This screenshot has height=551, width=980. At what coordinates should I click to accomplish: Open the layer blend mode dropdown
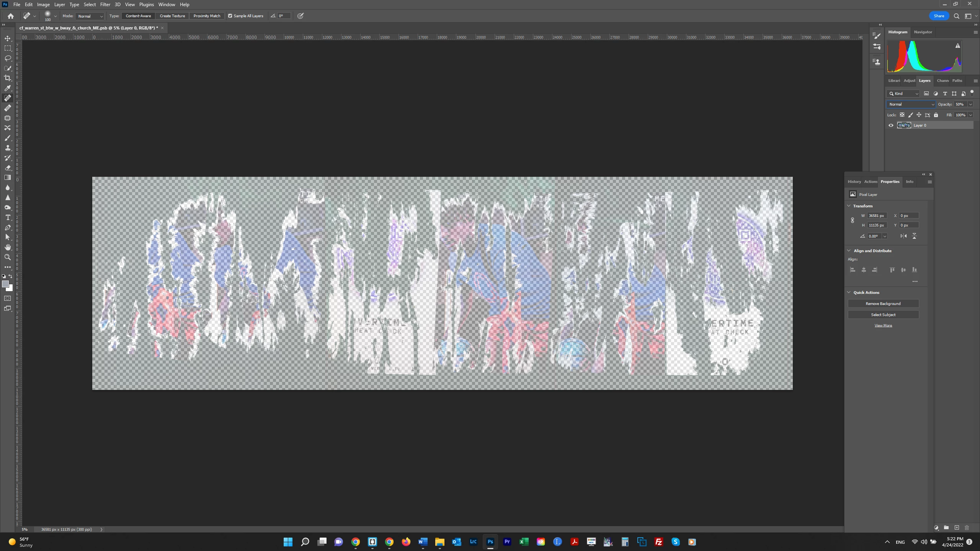coord(911,104)
